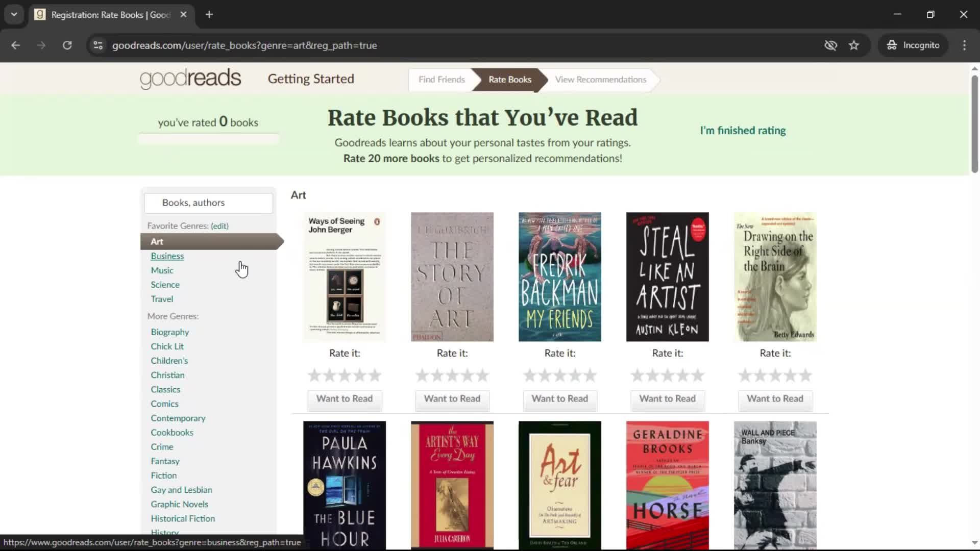Bookmark this page with the star icon
980x551 pixels.
tap(854, 45)
